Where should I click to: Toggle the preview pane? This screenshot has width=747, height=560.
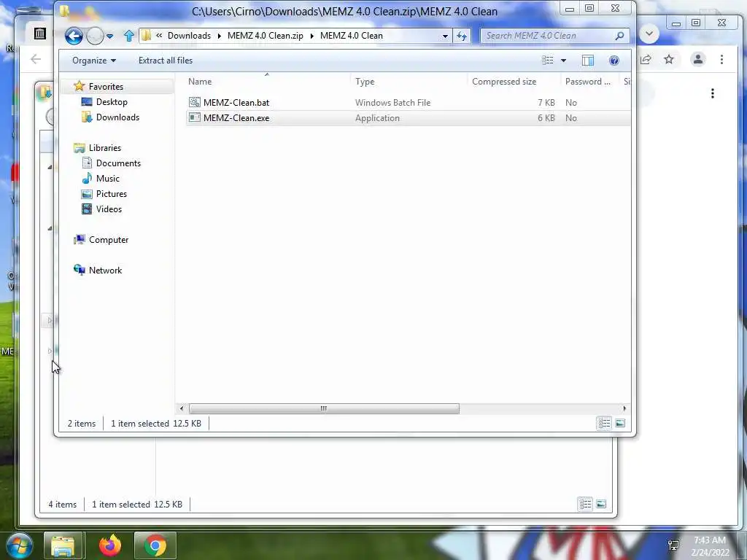(x=588, y=61)
